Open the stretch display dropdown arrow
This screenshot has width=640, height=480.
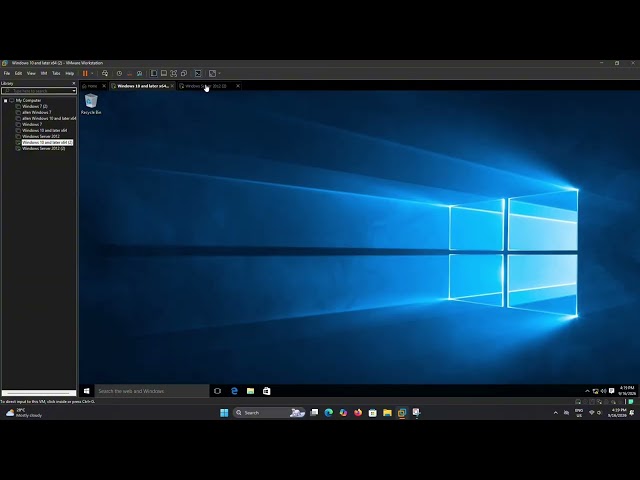pyautogui.click(x=220, y=73)
